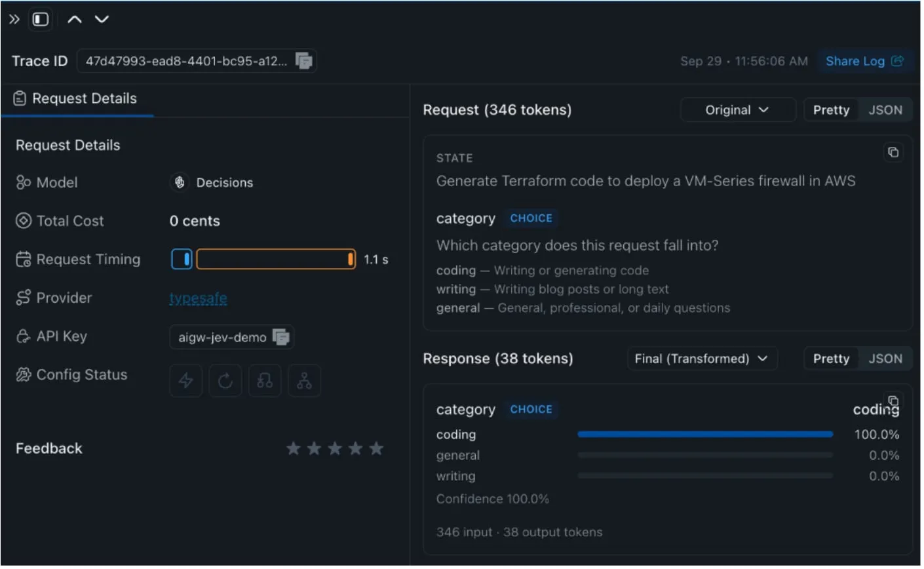Toggle the sidebar panel icon

point(41,19)
